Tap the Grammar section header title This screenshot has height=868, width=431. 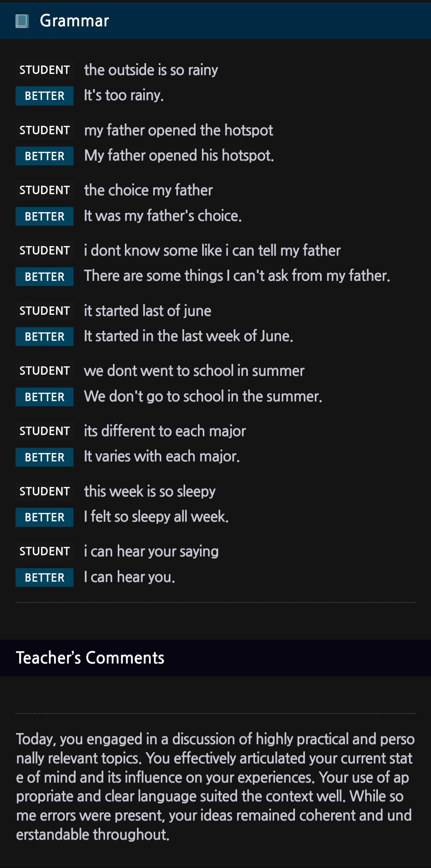tap(74, 21)
